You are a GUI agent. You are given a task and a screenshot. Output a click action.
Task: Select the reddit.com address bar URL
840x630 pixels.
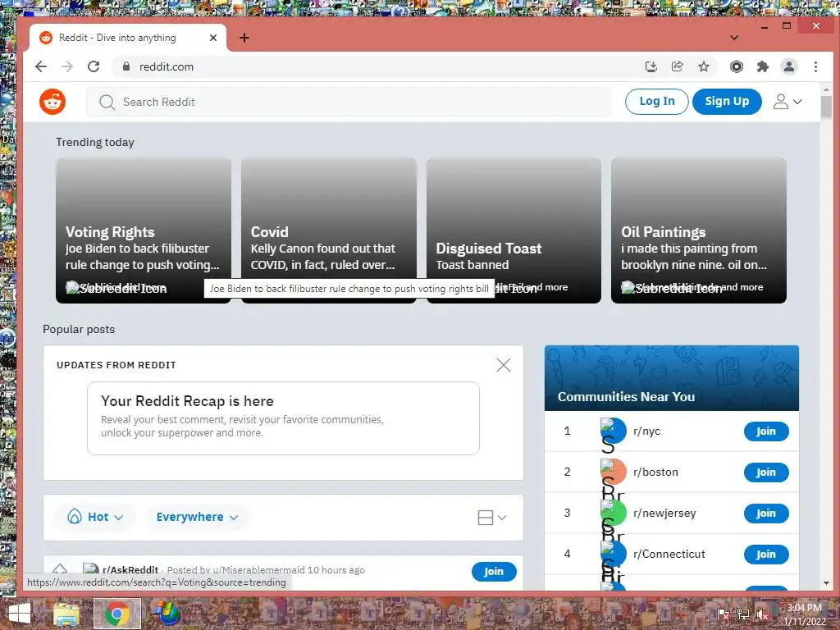click(x=166, y=66)
